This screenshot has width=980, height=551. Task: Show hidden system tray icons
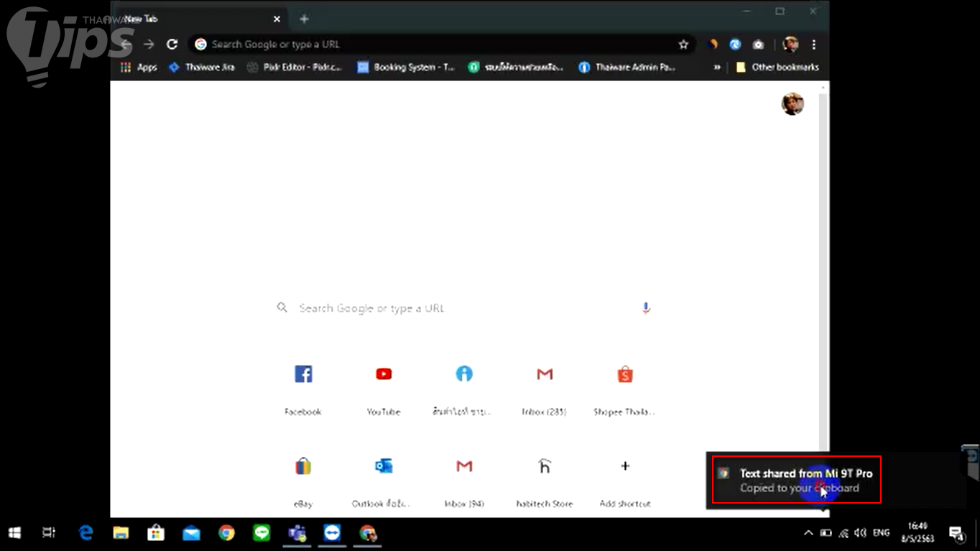pos(808,533)
